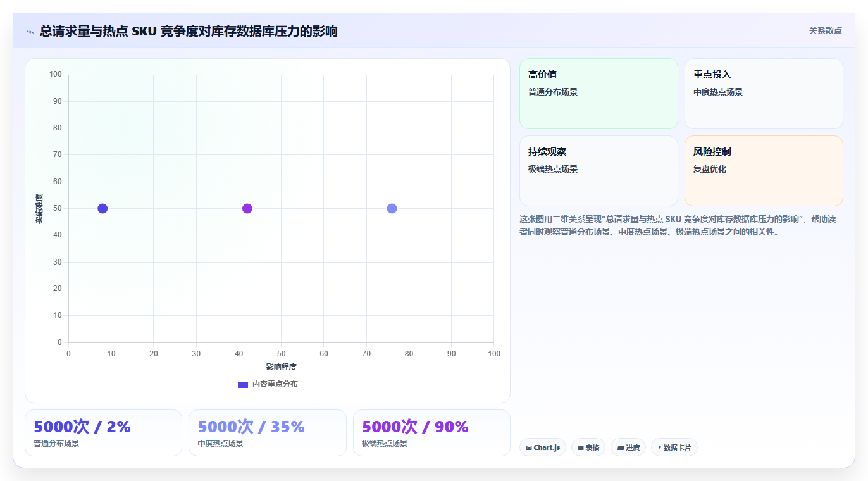Viewport: 868px width, 481px height.
Task: Click 中度热点场景 text in 重点投入 card
Action: (x=718, y=92)
